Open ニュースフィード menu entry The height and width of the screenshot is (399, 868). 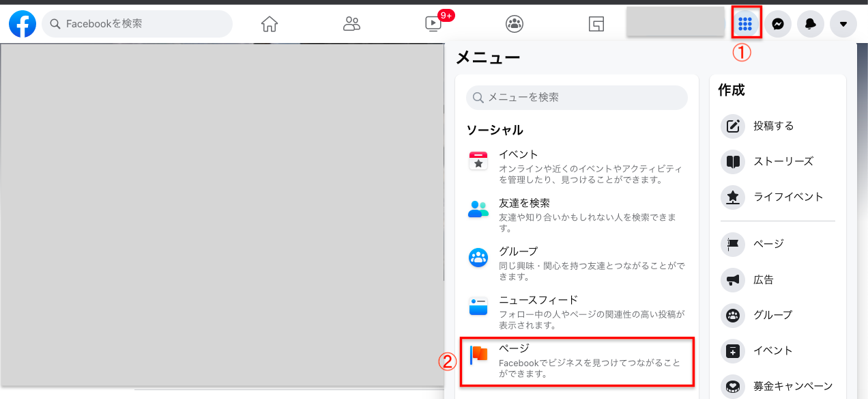[577, 312]
